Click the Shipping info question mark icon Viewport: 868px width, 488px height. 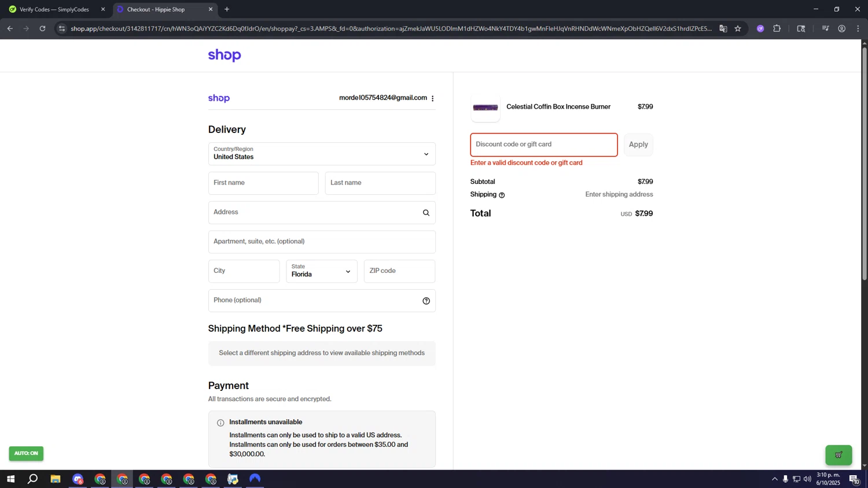pos(502,195)
